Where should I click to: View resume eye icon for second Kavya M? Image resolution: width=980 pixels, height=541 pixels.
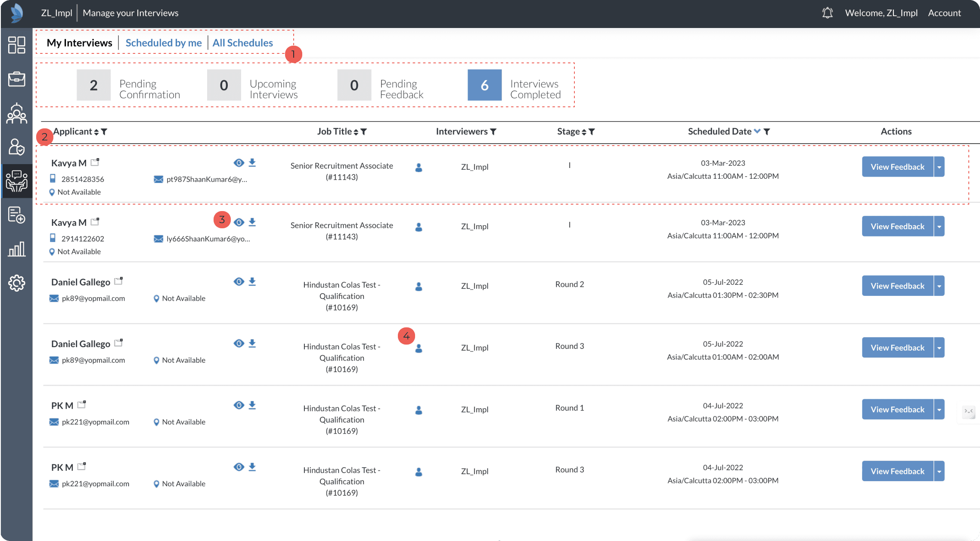[239, 222]
